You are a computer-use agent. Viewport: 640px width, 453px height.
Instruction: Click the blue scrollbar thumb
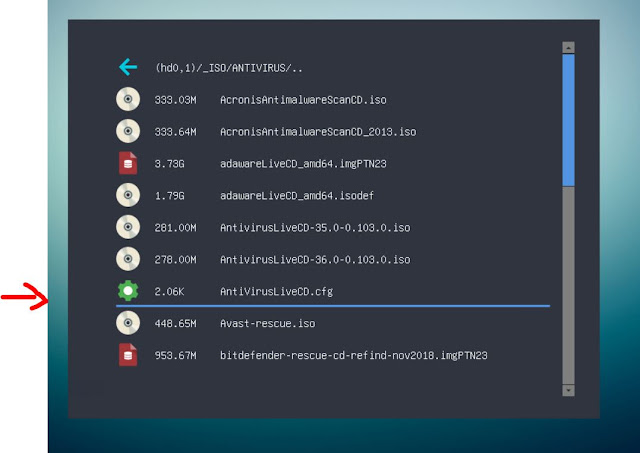[568, 120]
